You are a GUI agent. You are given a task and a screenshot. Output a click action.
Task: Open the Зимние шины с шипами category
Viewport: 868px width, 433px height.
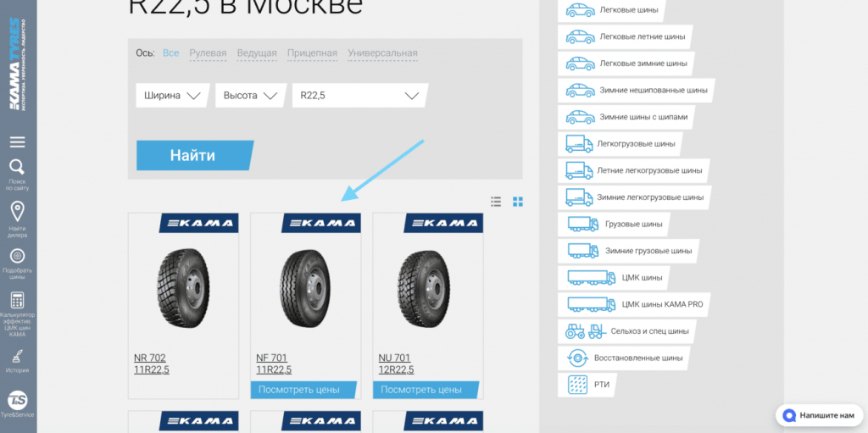tap(626, 117)
